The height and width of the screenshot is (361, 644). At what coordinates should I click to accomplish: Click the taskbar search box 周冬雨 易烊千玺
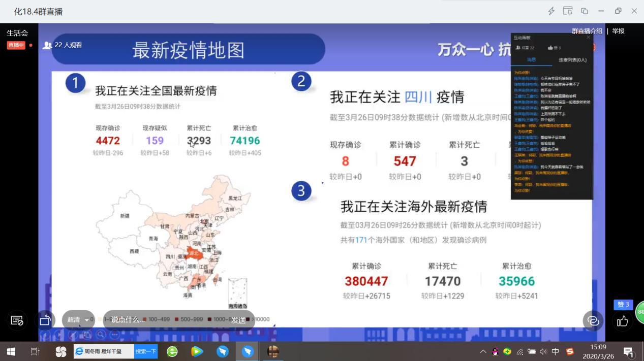(104, 351)
